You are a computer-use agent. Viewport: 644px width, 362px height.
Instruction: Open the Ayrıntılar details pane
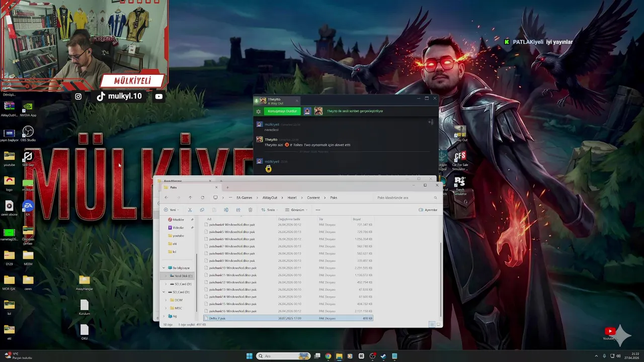pos(428,210)
